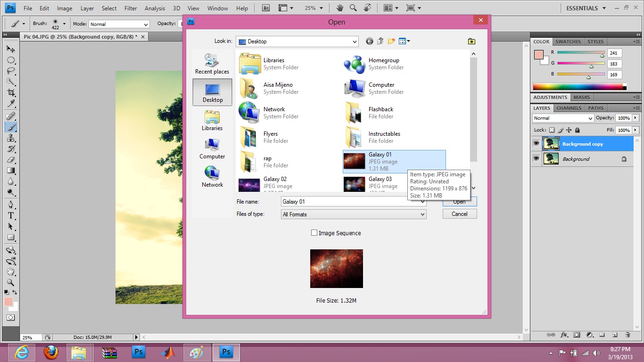Select the Brush tool in toolbox
644x362 pixels.
click(x=11, y=127)
